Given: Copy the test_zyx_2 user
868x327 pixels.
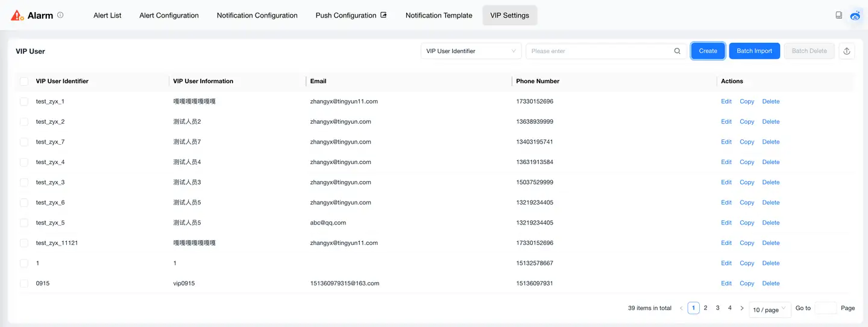Looking at the screenshot, I should tap(747, 122).
